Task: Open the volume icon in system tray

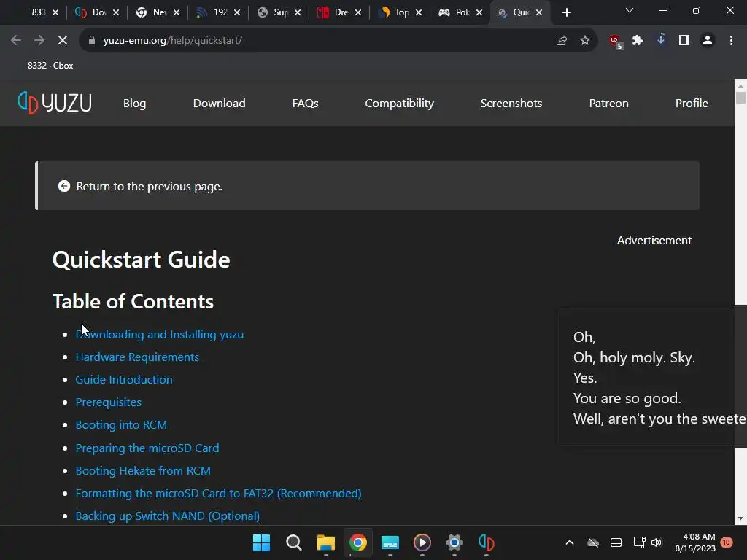Action: (657, 542)
